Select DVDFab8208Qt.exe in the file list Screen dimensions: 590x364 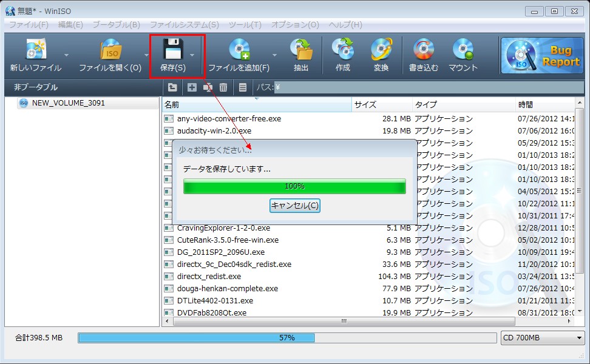[211, 312]
